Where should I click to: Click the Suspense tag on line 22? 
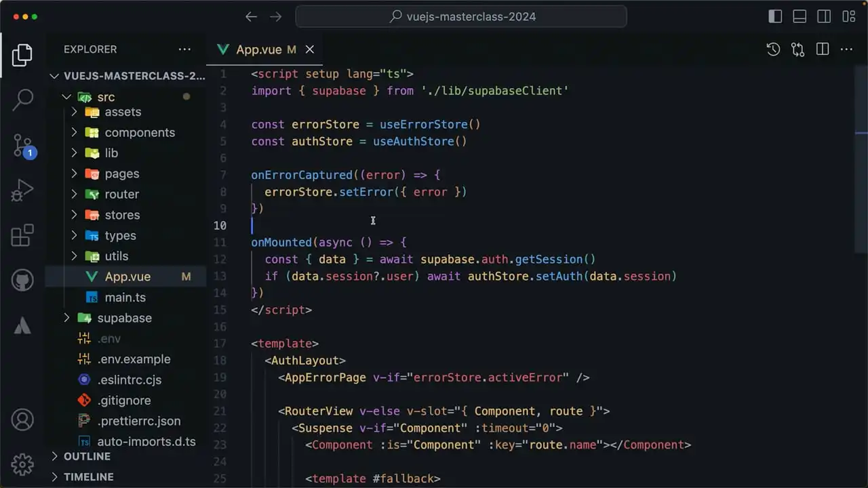(325, 428)
